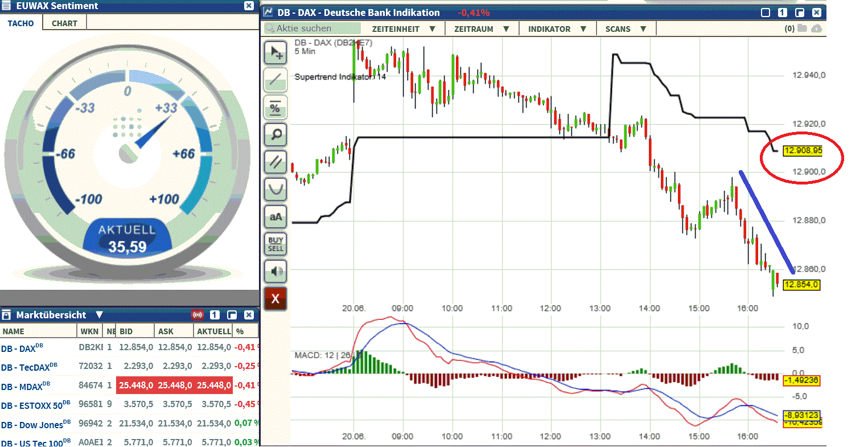This screenshot has height=447, width=868.
Task: Sort market table by BID column
Action: (135, 331)
